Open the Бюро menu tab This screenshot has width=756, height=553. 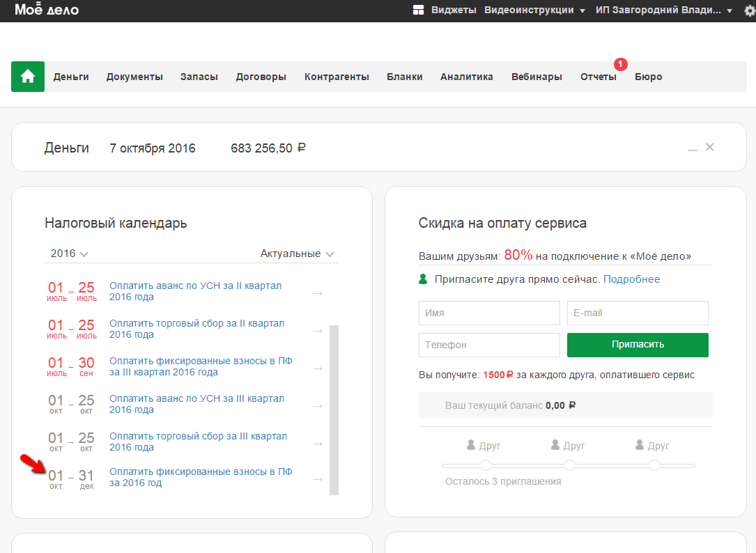tap(649, 77)
